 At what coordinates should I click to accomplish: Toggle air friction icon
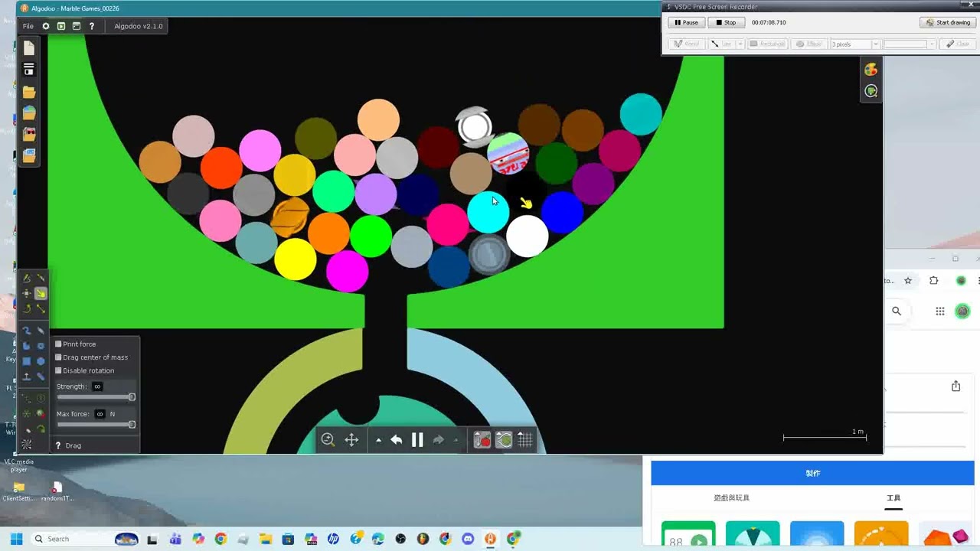(504, 440)
